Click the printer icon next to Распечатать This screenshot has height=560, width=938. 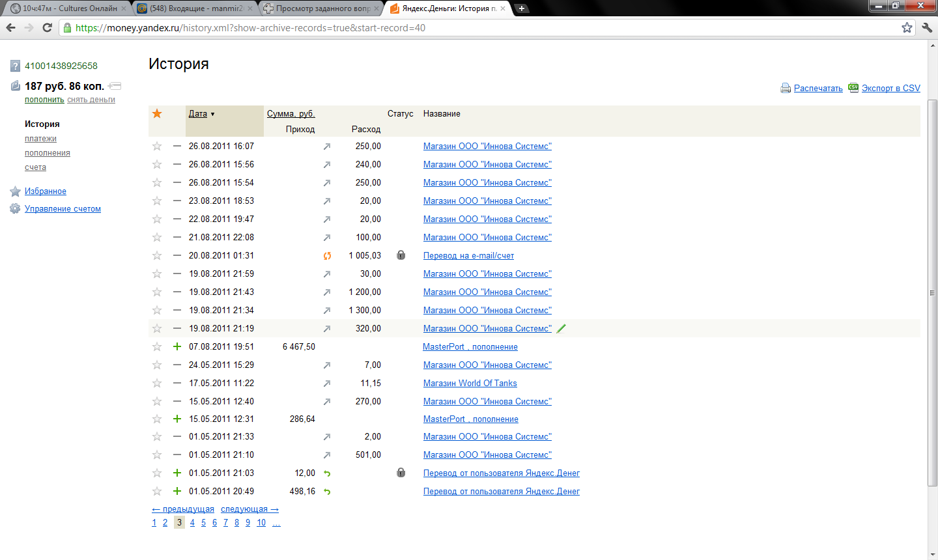(786, 88)
